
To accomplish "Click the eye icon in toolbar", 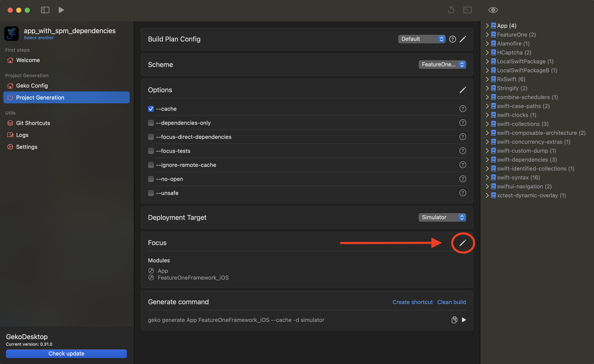I will click(x=493, y=10).
